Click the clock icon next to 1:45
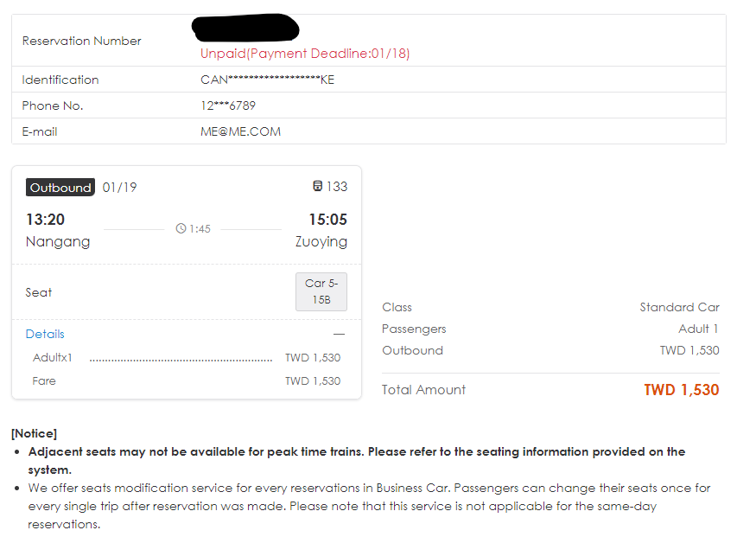The height and width of the screenshot is (556, 756). [x=181, y=229]
